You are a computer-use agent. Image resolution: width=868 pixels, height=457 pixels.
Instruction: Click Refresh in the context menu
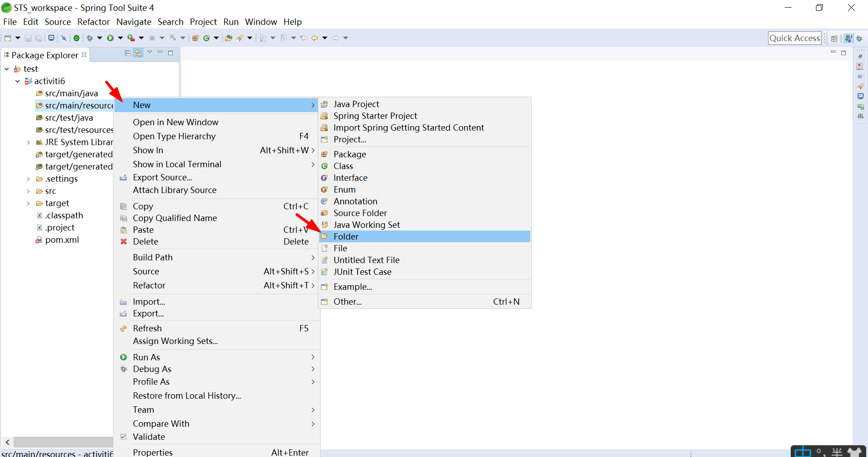pos(217,328)
